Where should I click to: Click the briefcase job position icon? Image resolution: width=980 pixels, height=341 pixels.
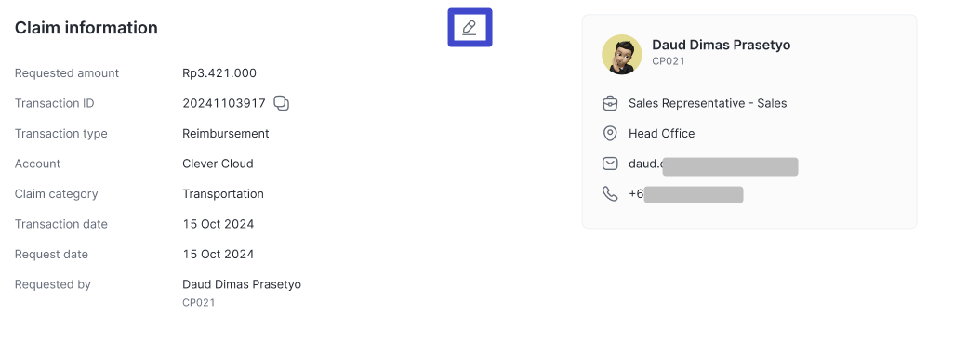point(610,104)
